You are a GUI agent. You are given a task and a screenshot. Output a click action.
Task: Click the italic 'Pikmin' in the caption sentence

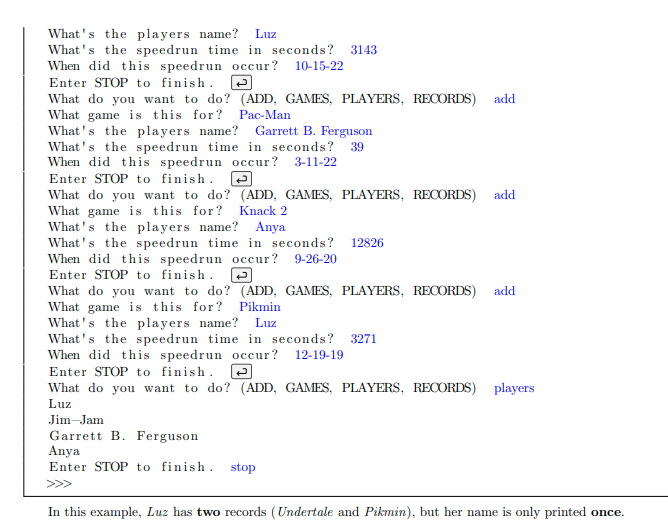[x=385, y=512]
